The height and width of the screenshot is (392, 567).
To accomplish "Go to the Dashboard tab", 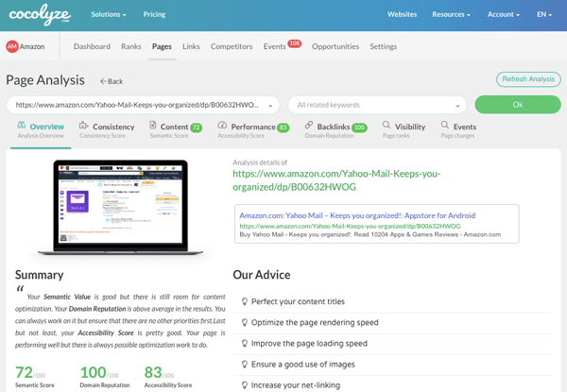I will [92, 46].
